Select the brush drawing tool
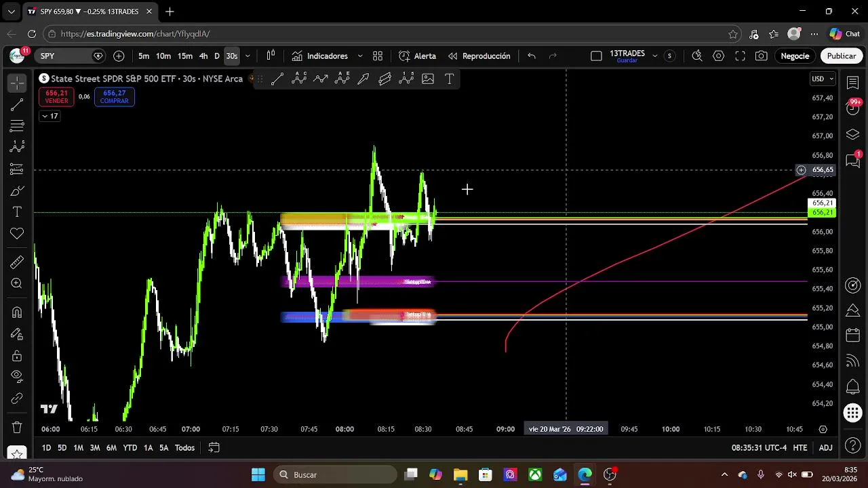868x488 pixels. coord(17,191)
